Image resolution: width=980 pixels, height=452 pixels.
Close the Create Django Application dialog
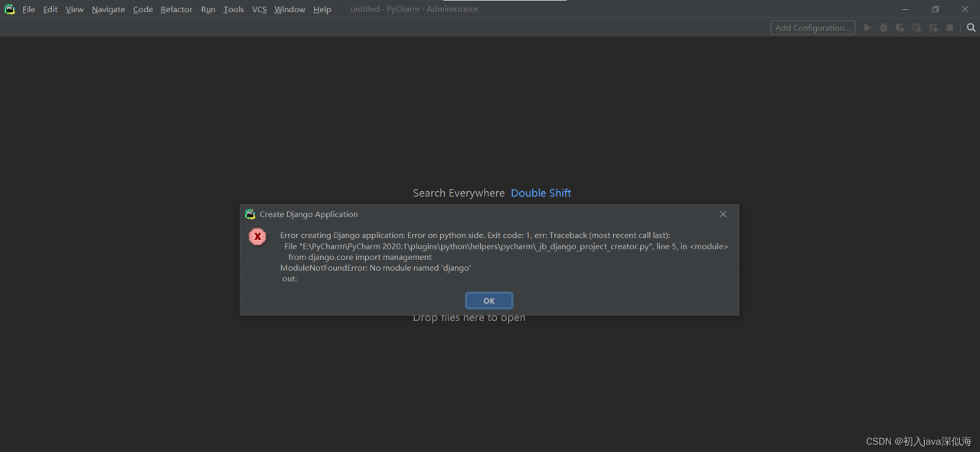tap(723, 214)
